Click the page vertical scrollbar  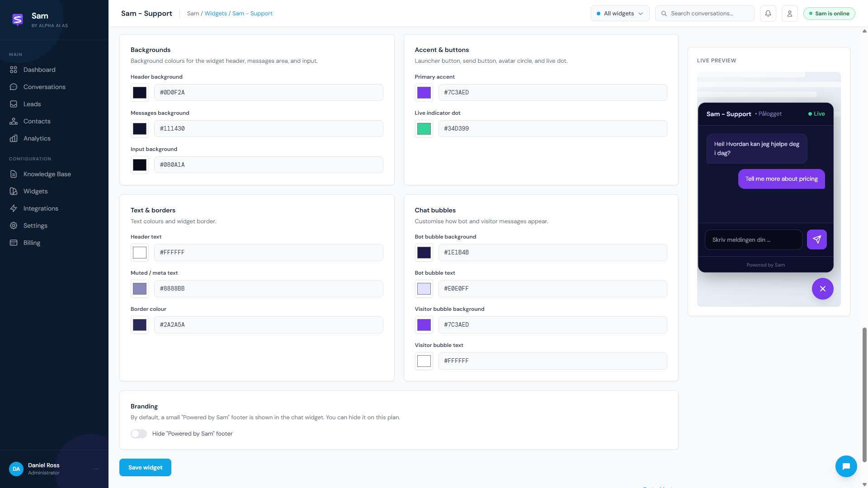coord(864,394)
